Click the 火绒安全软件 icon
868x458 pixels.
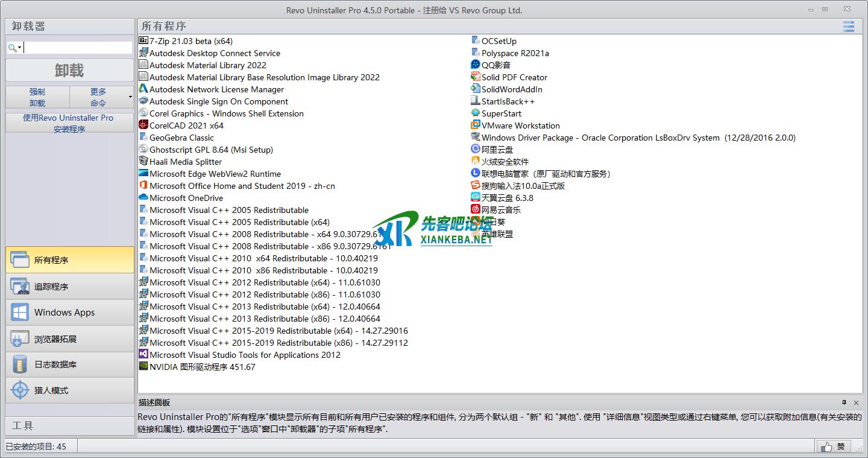pyautogui.click(x=476, y=162)
